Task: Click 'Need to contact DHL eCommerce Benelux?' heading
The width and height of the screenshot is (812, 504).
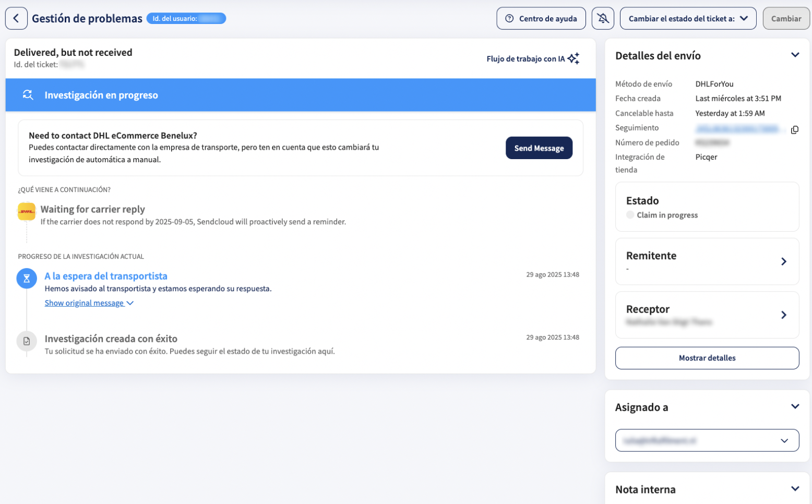Action: coord(113,136)
